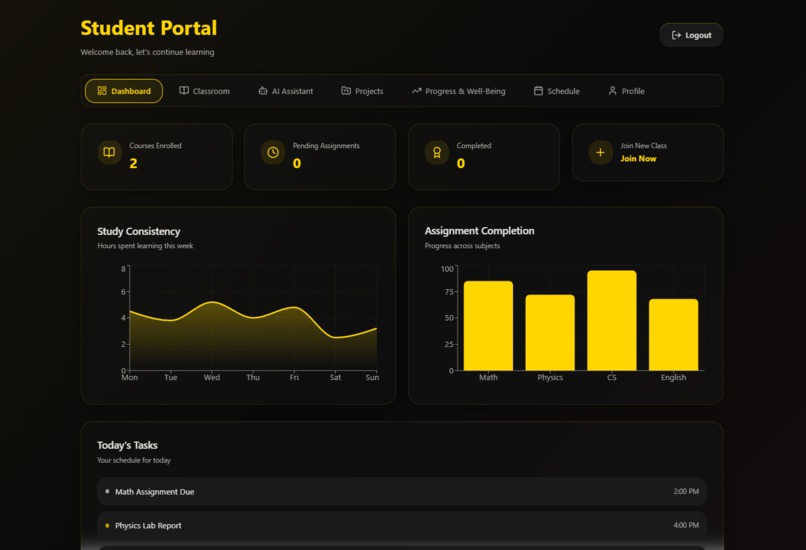Viewport: 806px width, 550px height.
Task: Click the Completed award ribbon icon
Action: (x=437, y=152)
